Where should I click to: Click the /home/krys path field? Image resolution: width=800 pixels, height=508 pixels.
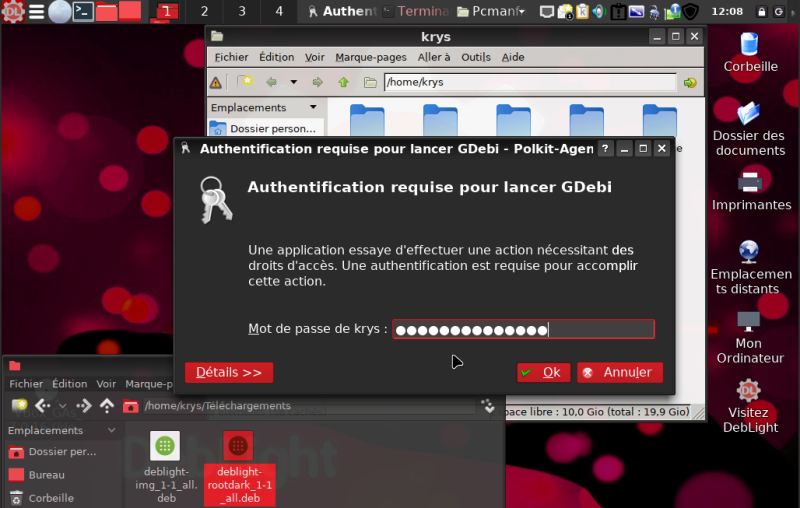[529, 82]
